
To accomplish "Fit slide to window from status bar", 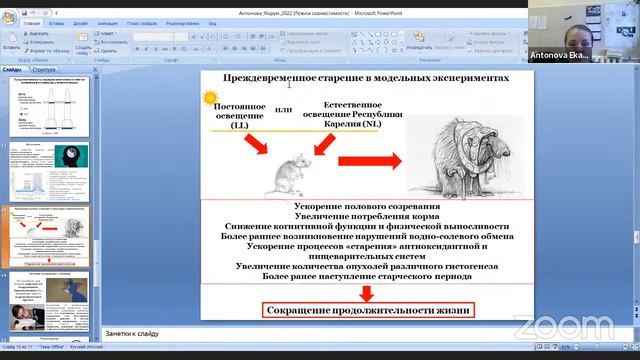I will [x=635, y=347].
